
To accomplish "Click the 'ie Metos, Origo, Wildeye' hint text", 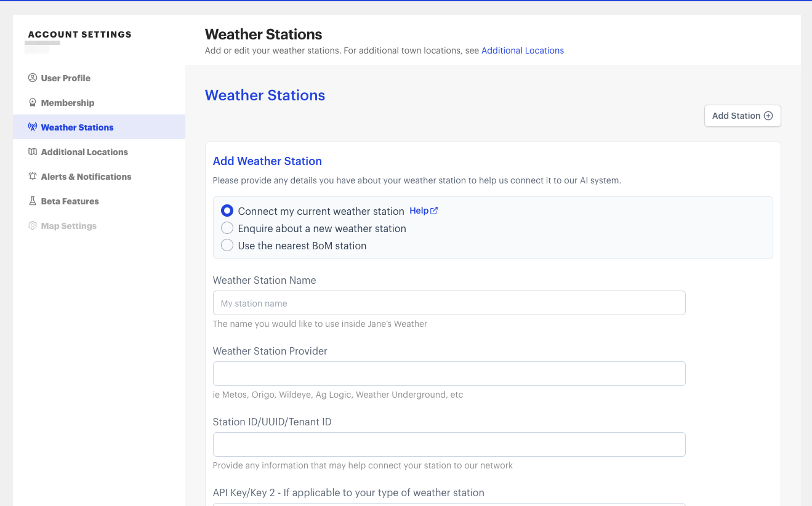I will tap(338, 395).
